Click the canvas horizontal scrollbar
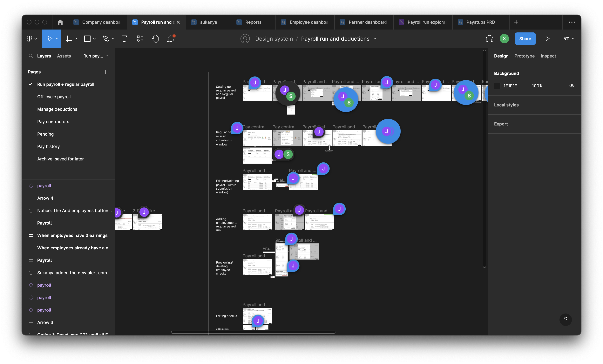The width and height of the screenshot is (603, 364). tap(253, 332)
